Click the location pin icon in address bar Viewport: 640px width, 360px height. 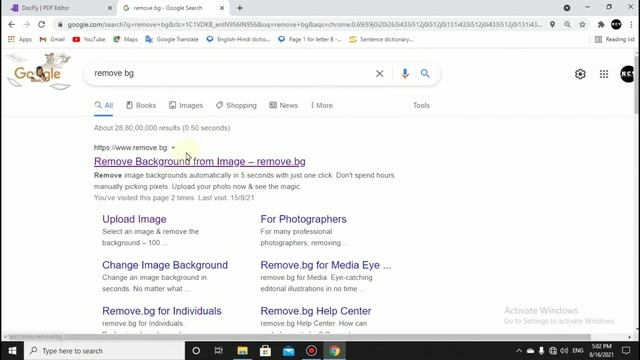552,24
